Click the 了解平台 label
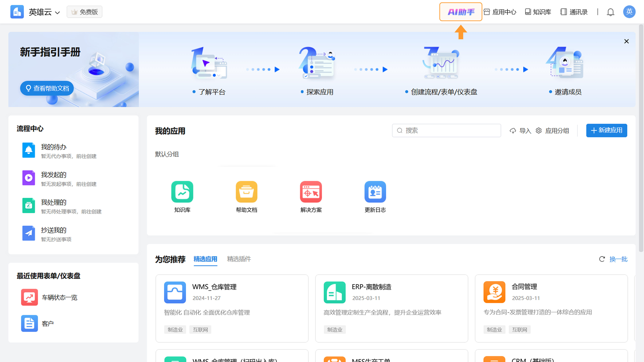Image resolution: width=644 pixels, height=362 pixels. point(212,92)
